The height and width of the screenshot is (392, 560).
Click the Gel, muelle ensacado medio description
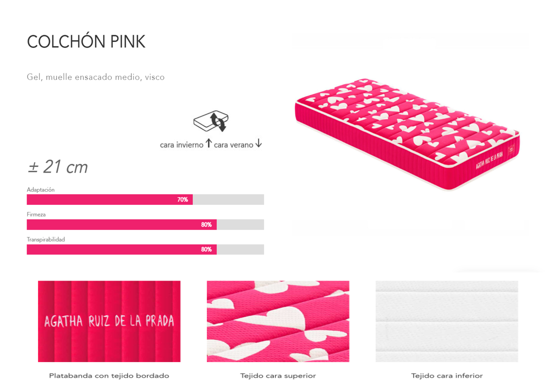96,77
